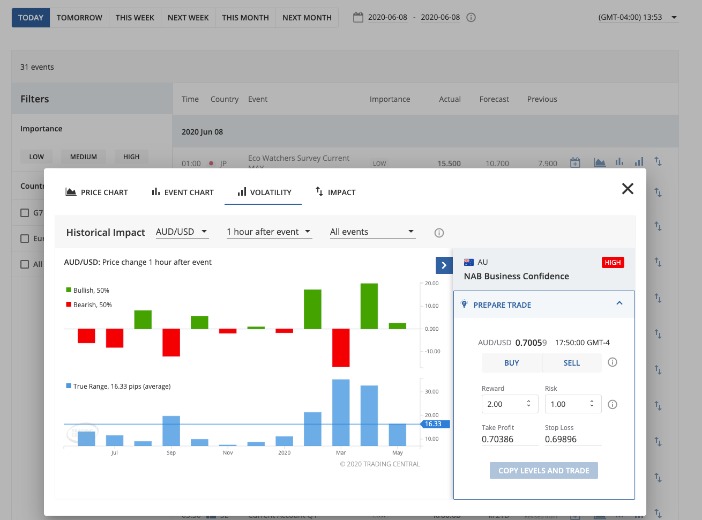Collapse side panel with blue arrow button
This screenshot has height=520, width=702.
tap(443, 265)
